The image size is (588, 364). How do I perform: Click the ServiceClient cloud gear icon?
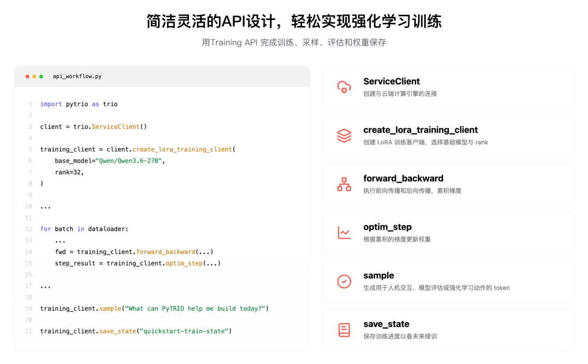click(344, 87)
